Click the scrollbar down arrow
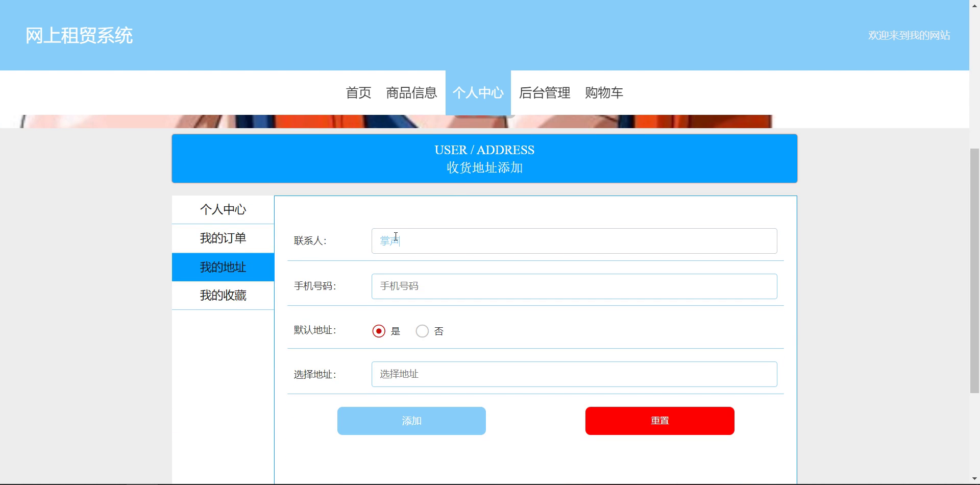The width and height of the screenshot is (980, 485). click(975, 479)
